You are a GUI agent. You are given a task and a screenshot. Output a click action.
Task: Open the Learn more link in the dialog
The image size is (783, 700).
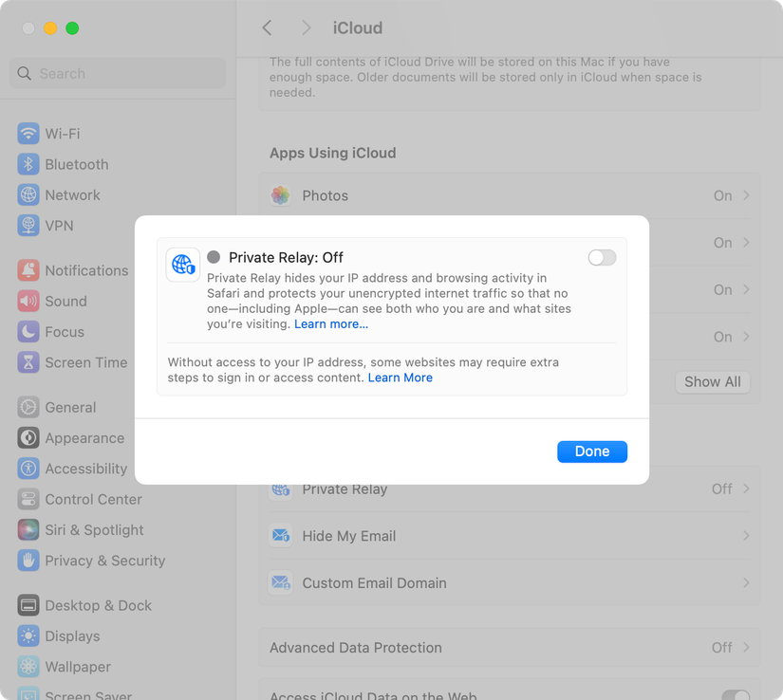pyautogui.click(x=329, y=322)
